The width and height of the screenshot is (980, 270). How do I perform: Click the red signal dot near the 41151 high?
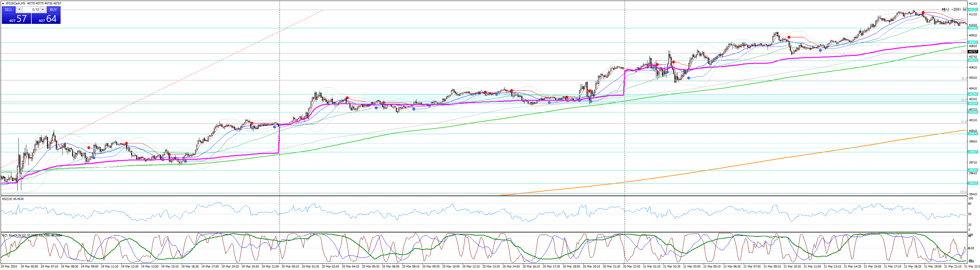click(x=923, y=13)
